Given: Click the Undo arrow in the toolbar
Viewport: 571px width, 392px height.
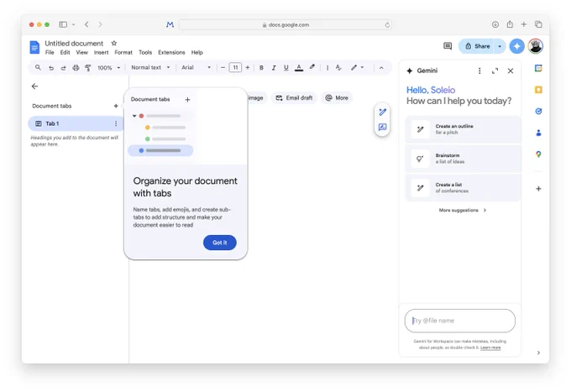Looking at the screenshot, I should [x=51, y=68].
